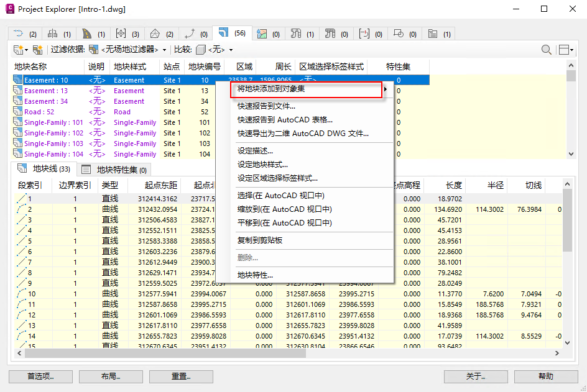Switch to the 地块特性集 (0) tab
The image size is (587, 392).
114,170
